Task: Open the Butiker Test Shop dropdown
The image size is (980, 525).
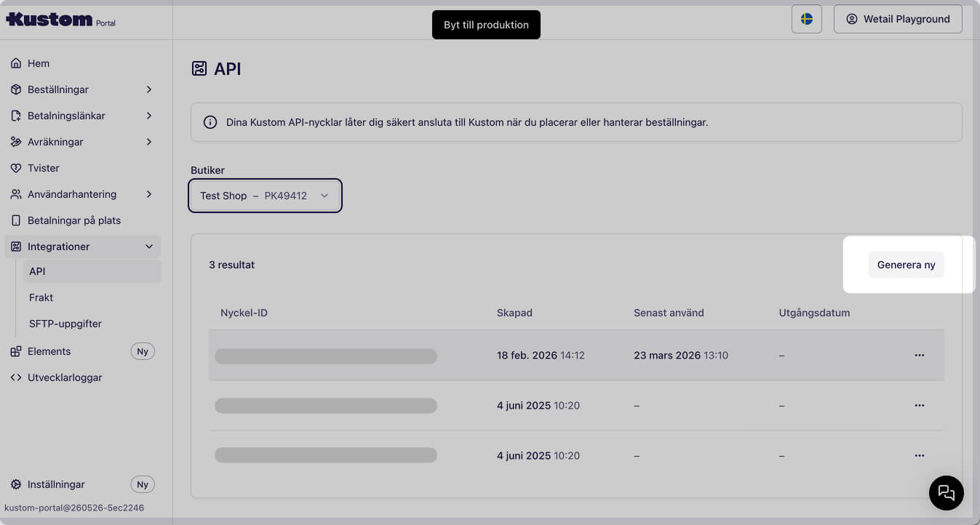Action: [x=265, y=196]
